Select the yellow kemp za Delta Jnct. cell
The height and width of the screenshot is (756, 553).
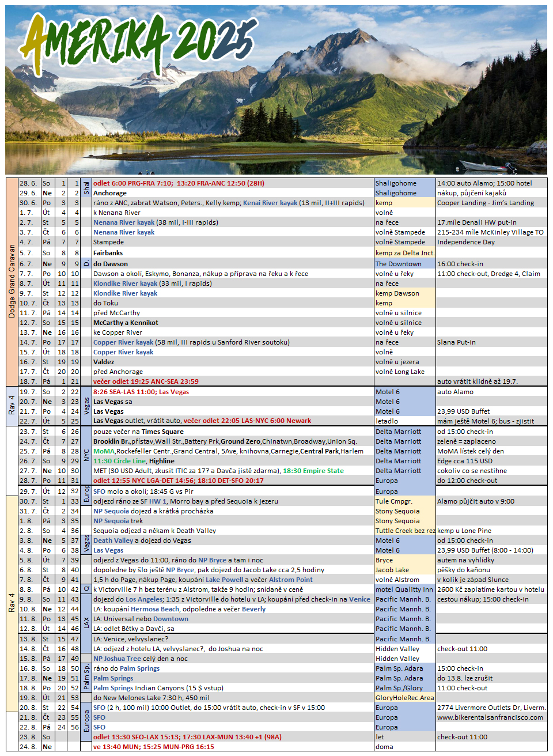coord(404,253)
